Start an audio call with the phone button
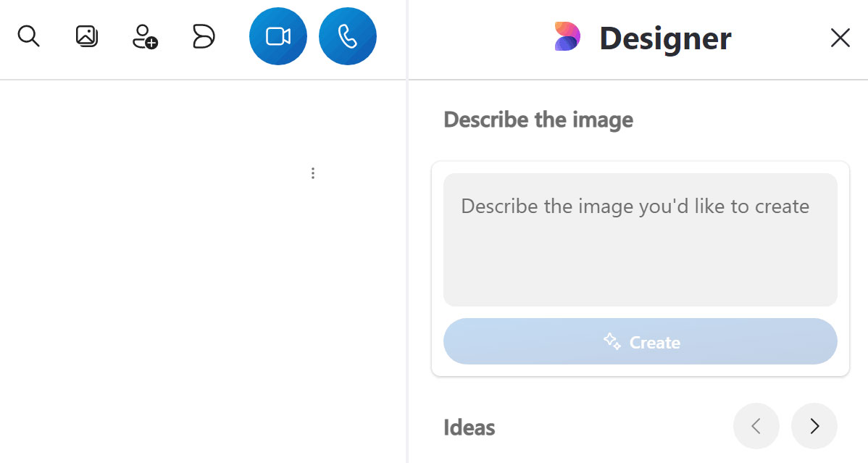The image size is (868, 463). click(x=348, y=36)
